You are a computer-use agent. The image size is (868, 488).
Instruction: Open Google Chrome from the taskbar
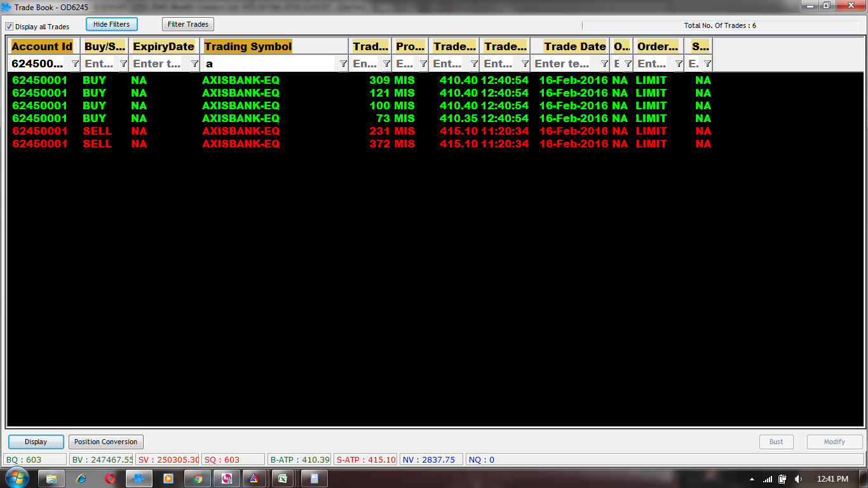[198, 478]
